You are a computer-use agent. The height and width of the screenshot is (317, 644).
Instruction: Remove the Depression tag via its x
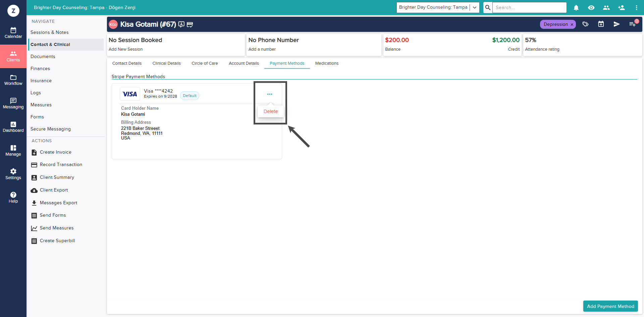(x=572, y=24)
